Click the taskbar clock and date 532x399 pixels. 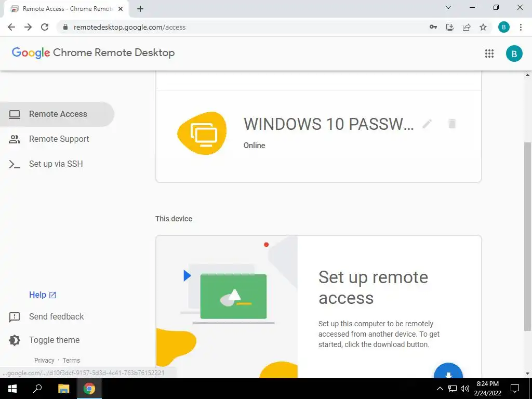[x=487, y=389]
